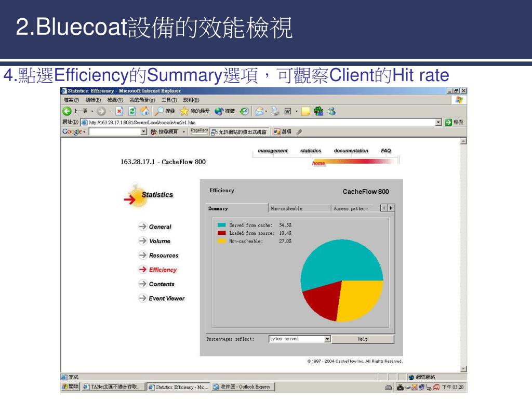This screenshot has height=399, width=532.
Task: Open Forward button history dropdown arrow
Action: pos(110,111)
